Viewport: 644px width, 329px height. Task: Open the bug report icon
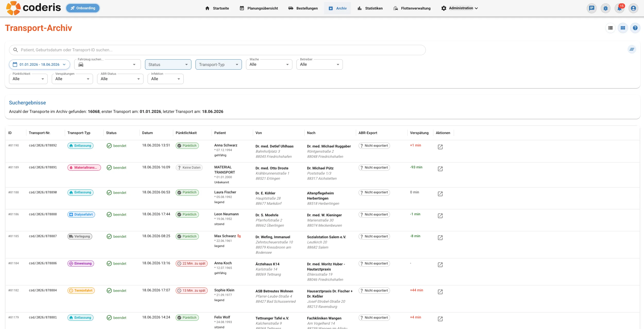pyautogui.click(x=606, y=8)
